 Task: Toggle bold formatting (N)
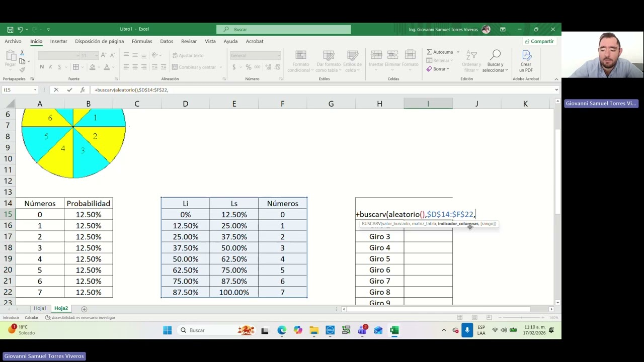[x=42, y=67]
